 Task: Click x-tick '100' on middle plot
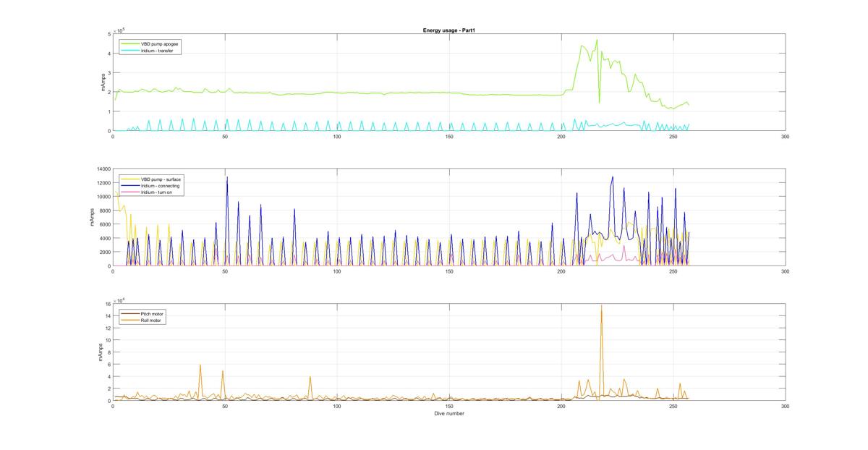[337, 271]
